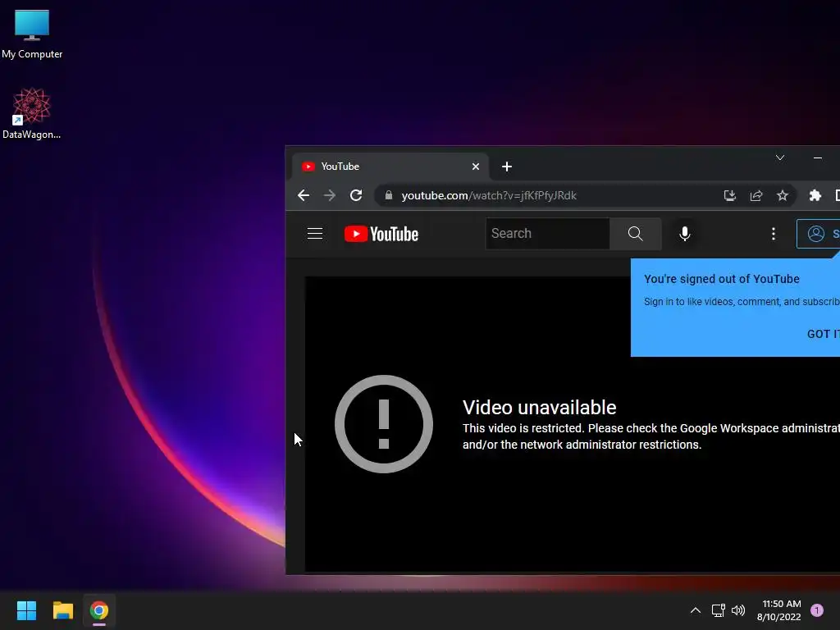Open the Windows Start menu
The width and height of the screenshot is (840, 630).
tap(26, 610)
